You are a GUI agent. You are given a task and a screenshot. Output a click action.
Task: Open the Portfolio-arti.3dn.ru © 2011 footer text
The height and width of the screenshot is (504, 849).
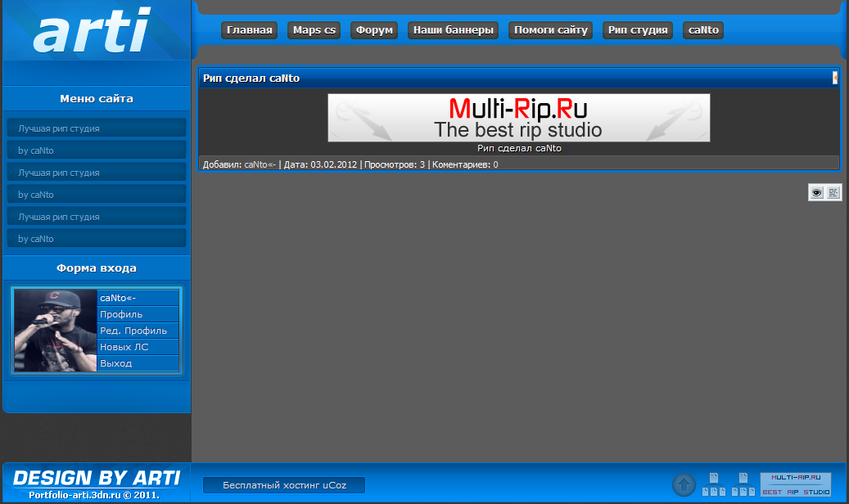(94, 495)
